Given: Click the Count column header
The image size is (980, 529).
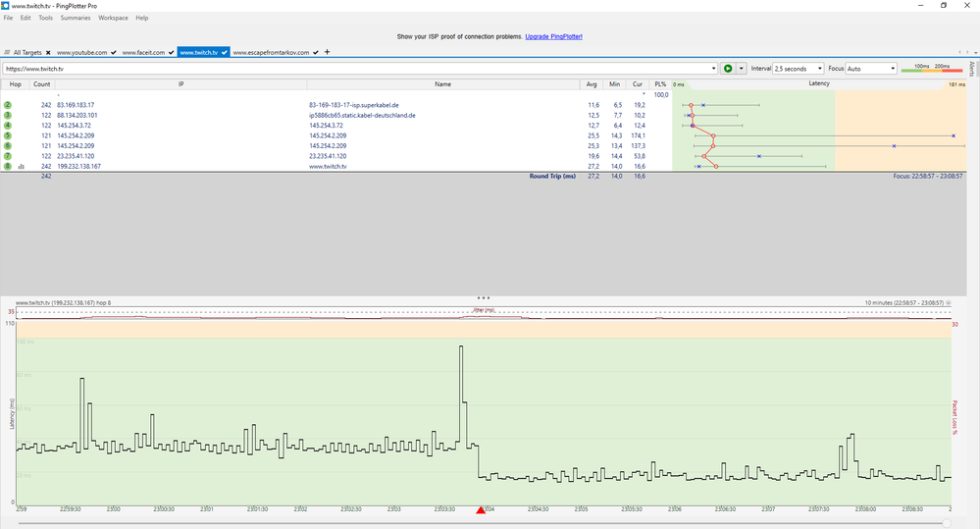Looking at the screenshot, I should click(42, 83).
